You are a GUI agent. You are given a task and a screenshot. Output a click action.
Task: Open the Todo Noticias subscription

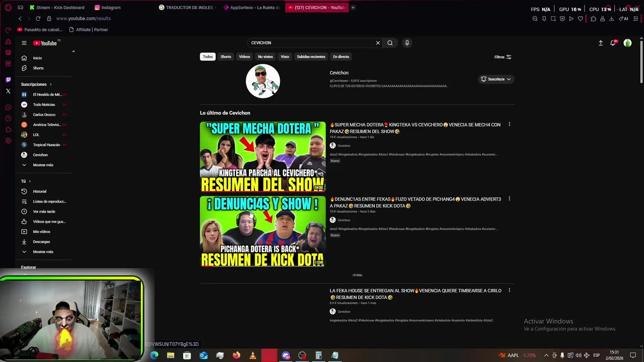click(44, 105)
